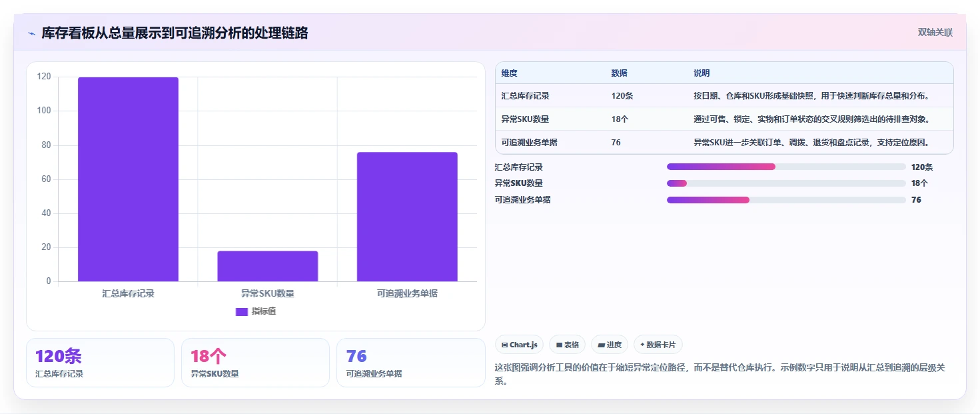Screen dimensions: 980x414
Task: Click the 汇总库存记录 x-axis label under the chart
Action: pos(128,293)
